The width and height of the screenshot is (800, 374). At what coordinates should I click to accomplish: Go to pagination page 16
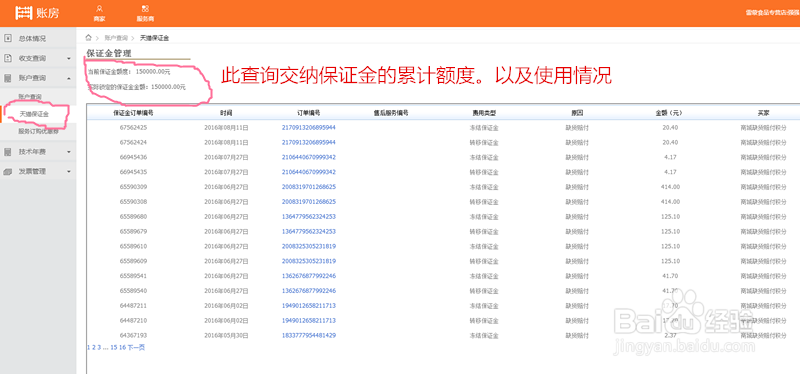[122, 347]
